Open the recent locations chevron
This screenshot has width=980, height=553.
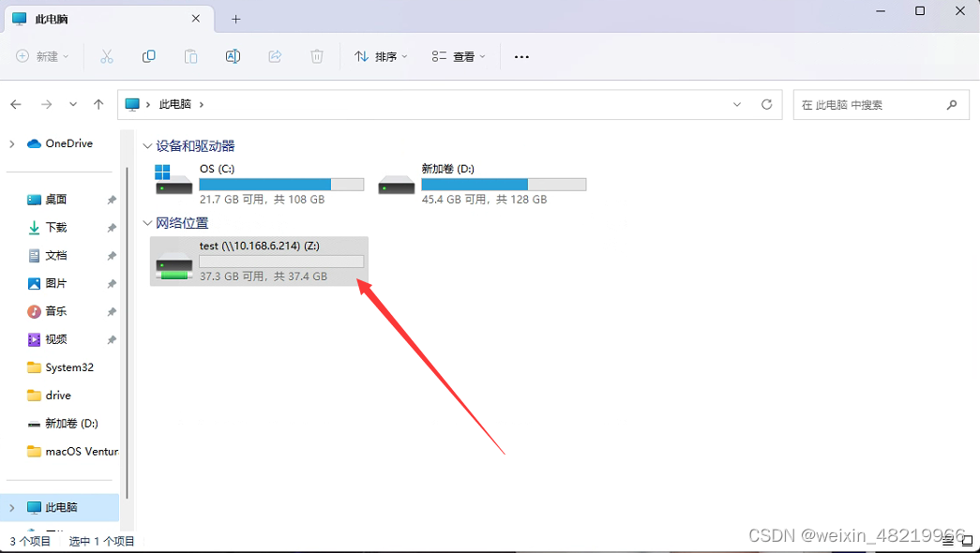(x=73, y=104)
